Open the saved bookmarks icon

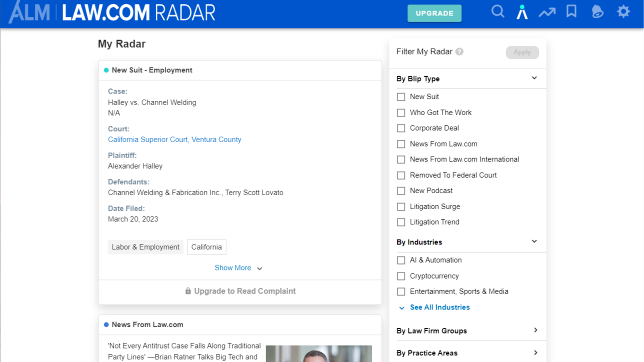pos(572,12)
